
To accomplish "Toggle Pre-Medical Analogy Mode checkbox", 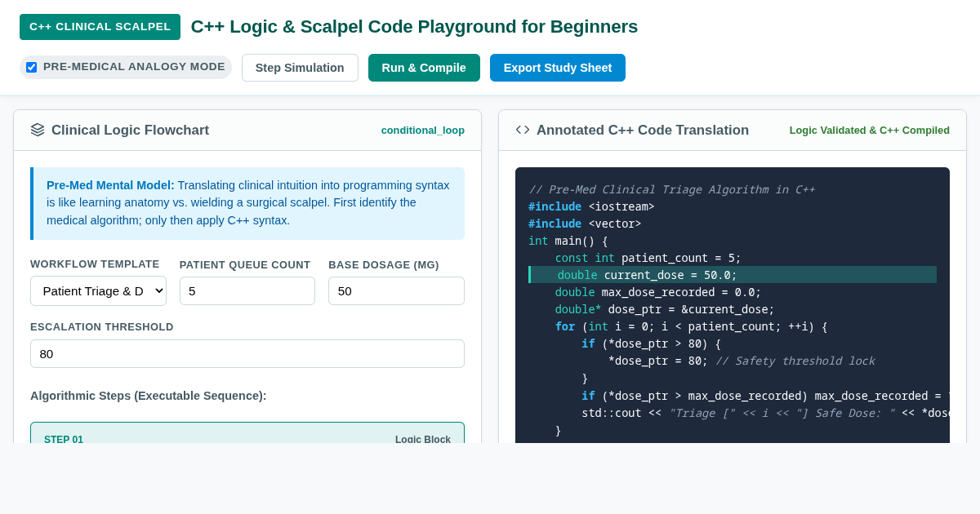I will [x=32, y=67].
